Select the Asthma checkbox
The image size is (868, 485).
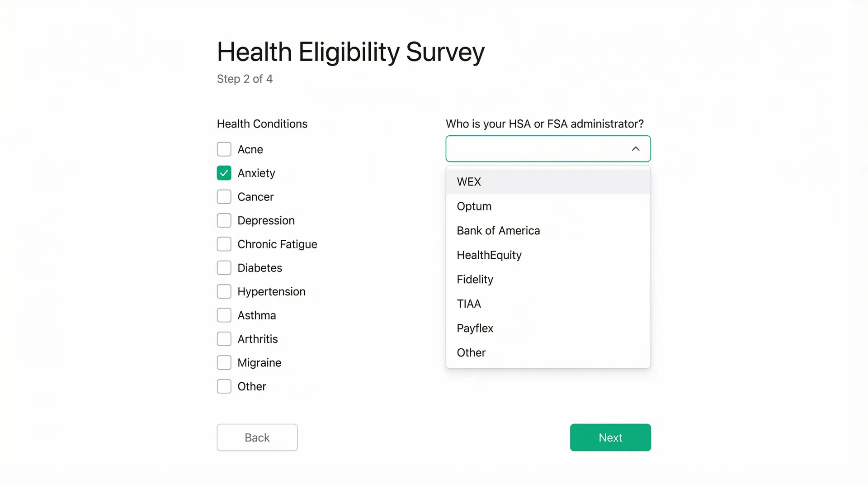[x=224, y=315]
